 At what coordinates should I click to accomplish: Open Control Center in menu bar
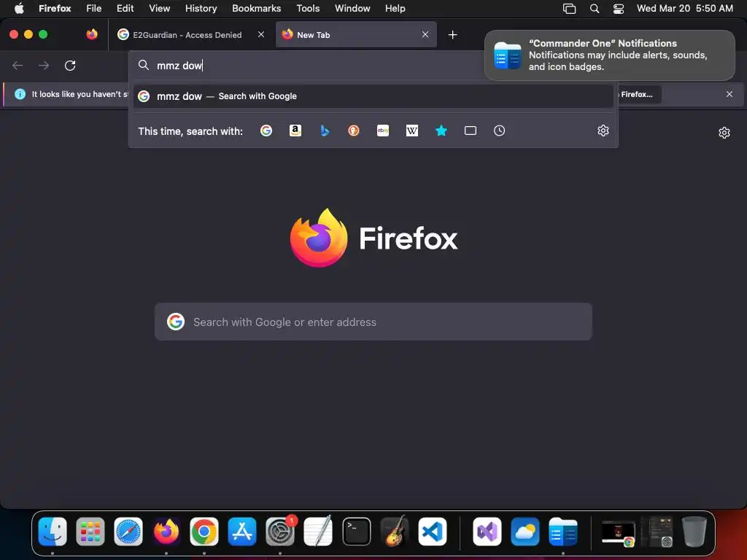[x=619, y=9]
